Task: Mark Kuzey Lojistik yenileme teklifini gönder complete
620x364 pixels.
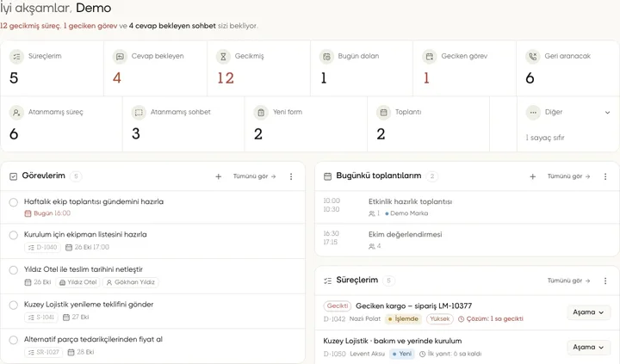Action: click(14, 305)
